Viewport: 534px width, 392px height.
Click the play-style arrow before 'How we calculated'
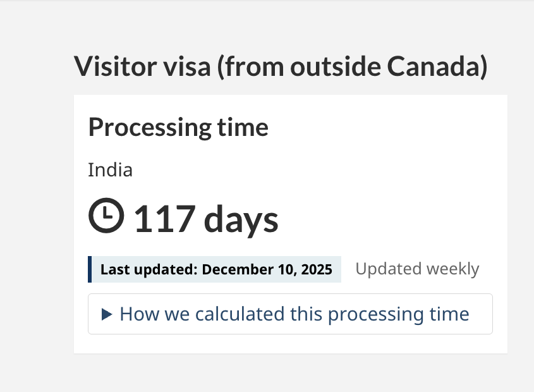(x=106, y=314)
